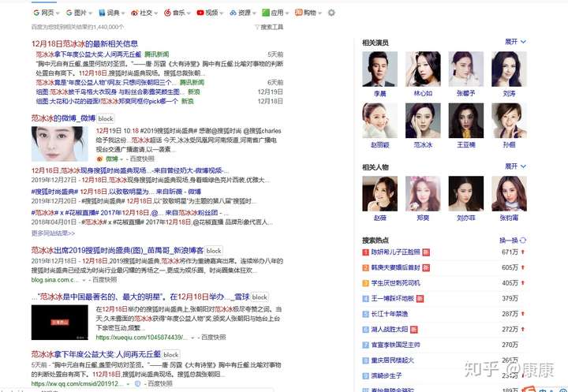The height and width of the screenshot is (392, 568).
Task: Open the 图片 search menu
Action: (79, 13)
